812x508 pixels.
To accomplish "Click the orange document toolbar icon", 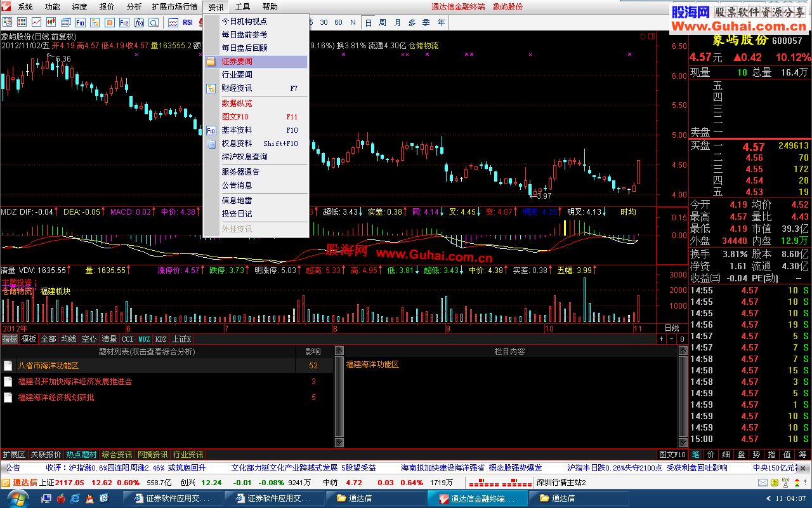I will [x=110, y=22].
